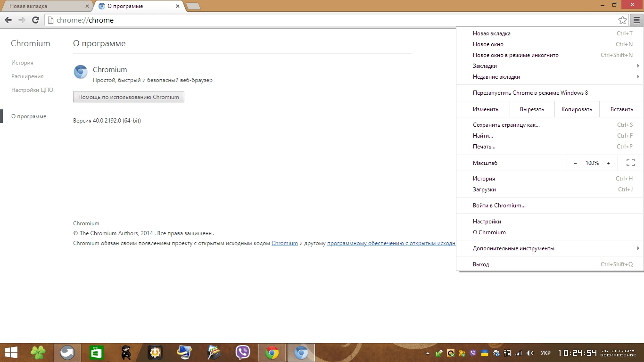This screenshot has width=644, height=362.
Task: Select Новая вкладка menu entry
Action: [550, 33]
